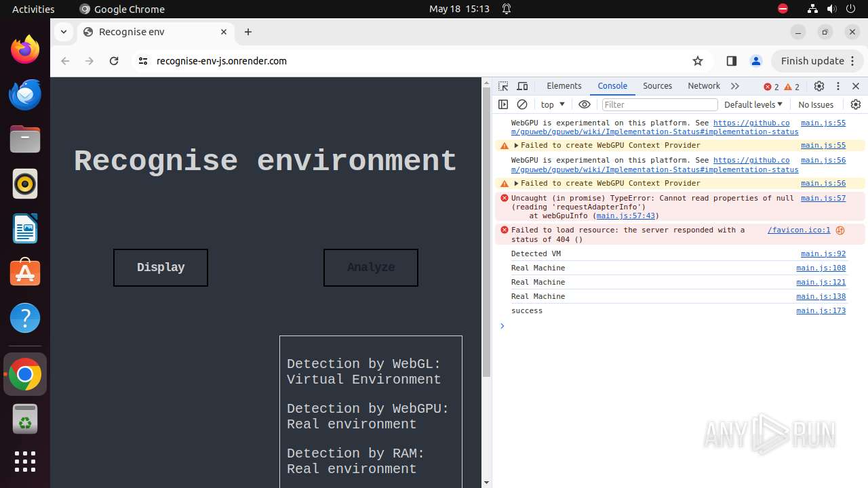
Task: View site information icon in address bar
Action: pyautogui.click(x=142, y=61)
